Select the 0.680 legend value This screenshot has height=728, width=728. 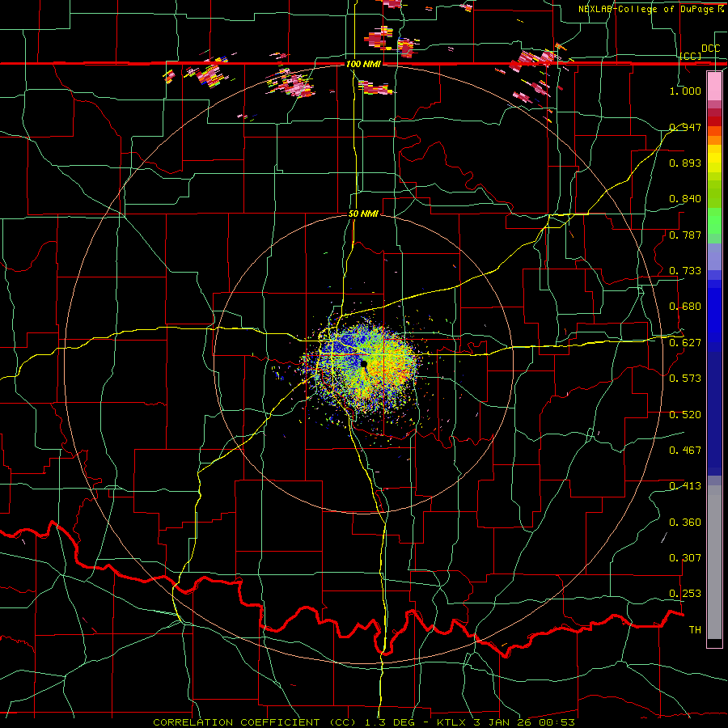pos(685,307)
